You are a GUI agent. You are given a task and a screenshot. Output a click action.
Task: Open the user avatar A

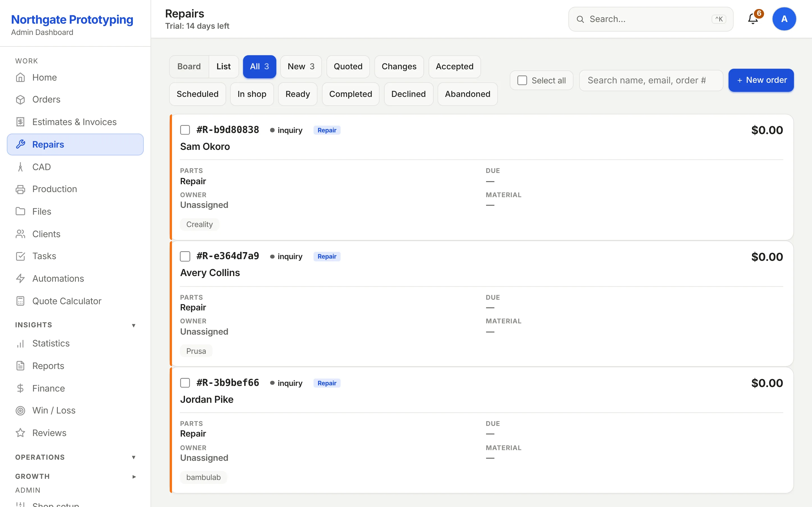click(784, 19)
